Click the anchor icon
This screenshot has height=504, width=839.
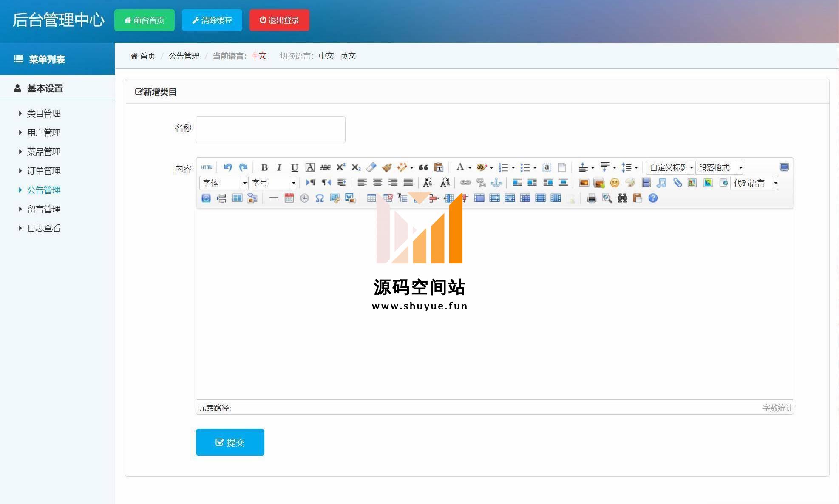point(496,183)
